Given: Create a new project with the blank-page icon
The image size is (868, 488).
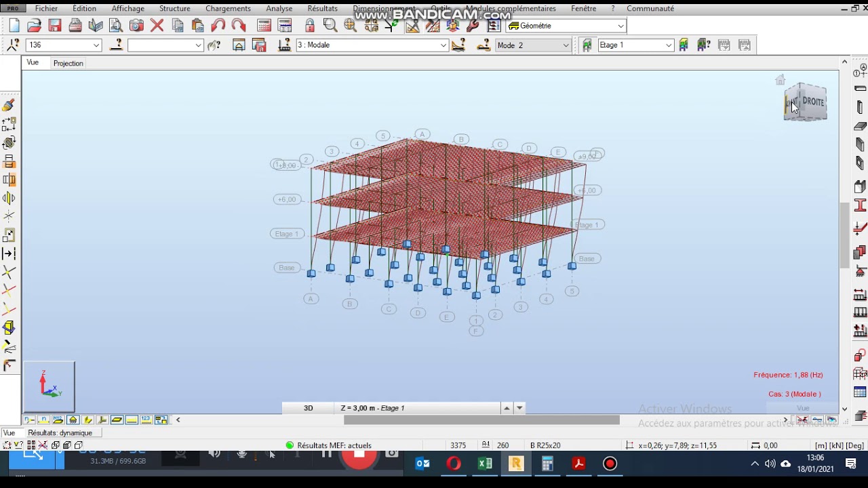Looking at the screenshot, I should 14,26.
